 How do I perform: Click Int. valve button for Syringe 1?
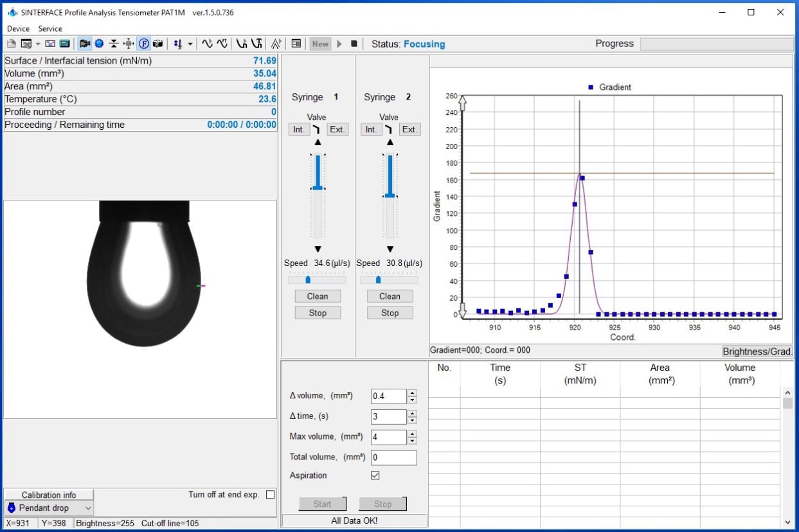pyautogui.click(x=299, y=129)
